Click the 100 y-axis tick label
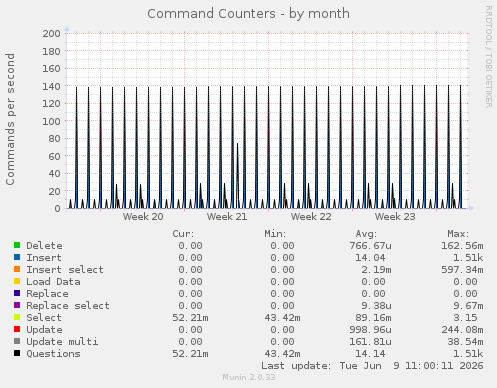The height and width of the screenshot is (388, 497). pos(51,121)
